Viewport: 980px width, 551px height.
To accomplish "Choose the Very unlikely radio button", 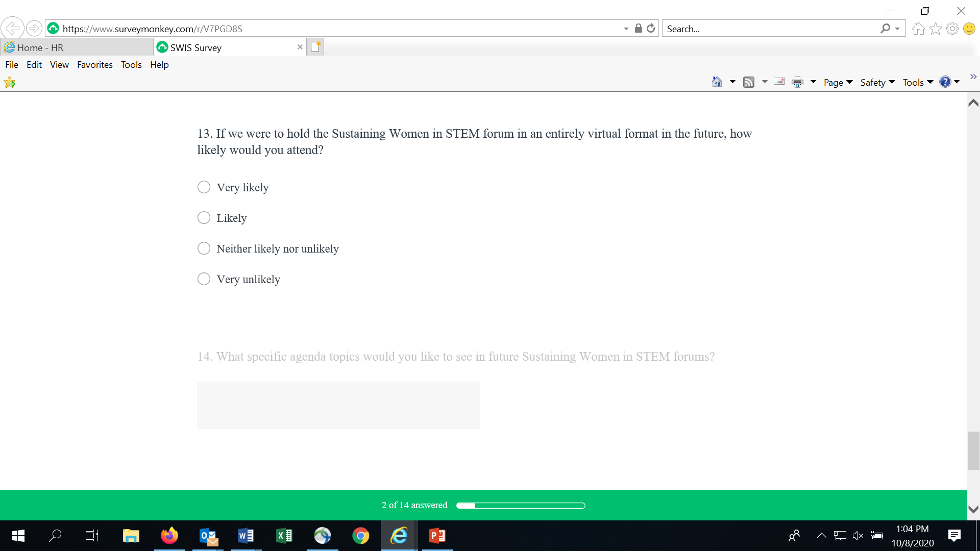I will (204, 279).
